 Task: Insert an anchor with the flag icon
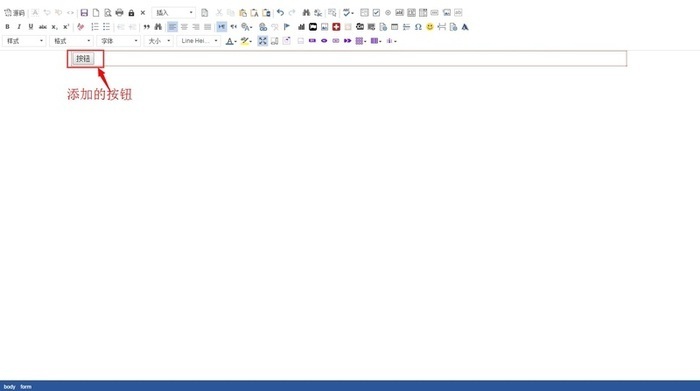coord(287,27)
